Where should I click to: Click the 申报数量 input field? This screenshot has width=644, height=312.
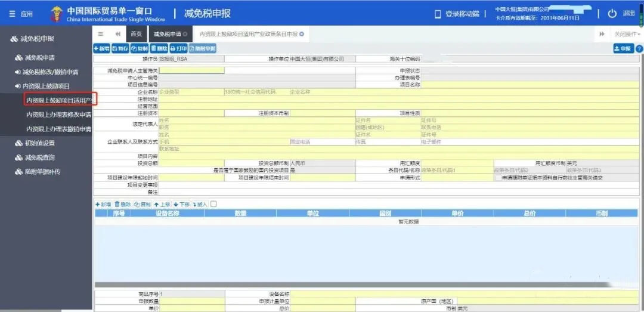coord(191,301)
